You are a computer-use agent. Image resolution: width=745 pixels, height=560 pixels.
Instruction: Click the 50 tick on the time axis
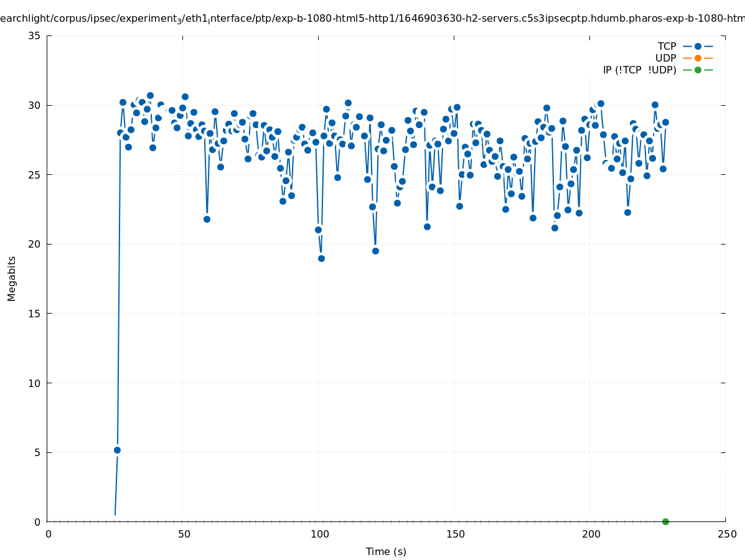click(x=184, y=534)
